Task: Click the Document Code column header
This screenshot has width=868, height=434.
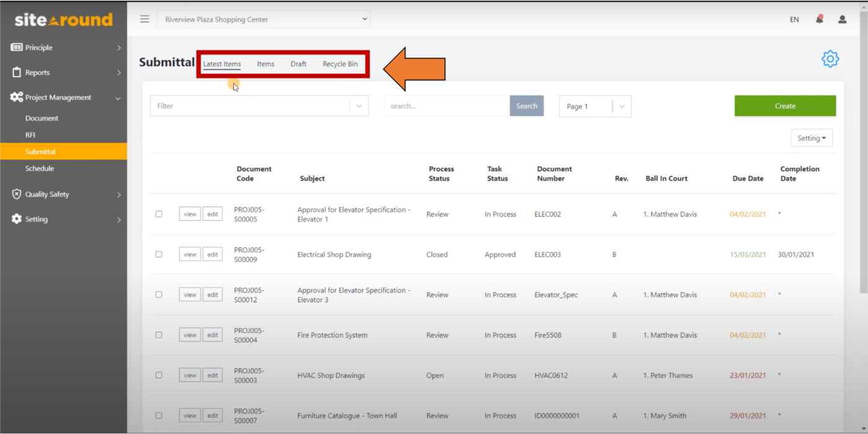Action: pyautogui.click(x=254, y=174)
